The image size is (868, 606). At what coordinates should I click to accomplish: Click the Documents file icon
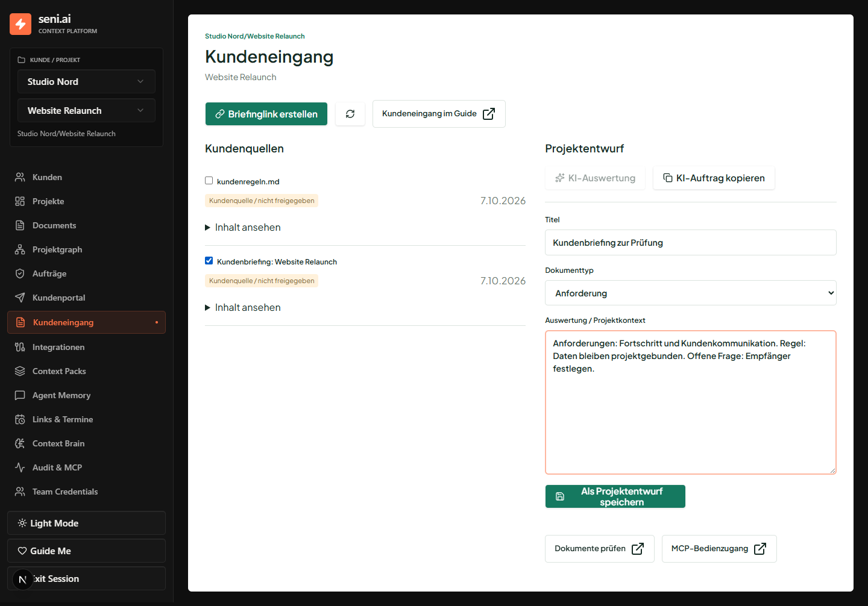20,225
